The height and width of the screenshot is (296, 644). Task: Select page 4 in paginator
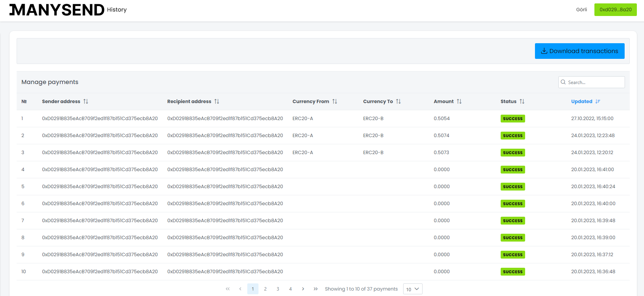(x=290, y=289)
